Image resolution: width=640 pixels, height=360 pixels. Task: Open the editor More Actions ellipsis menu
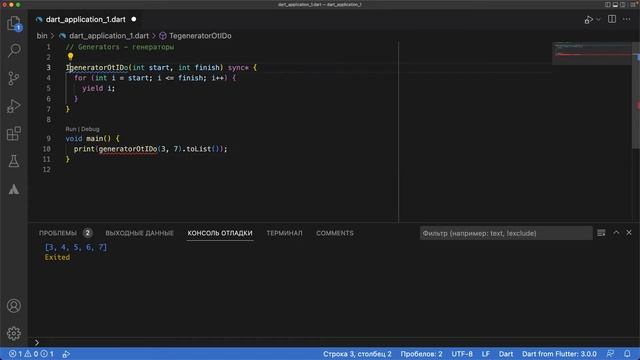(627, 19)
